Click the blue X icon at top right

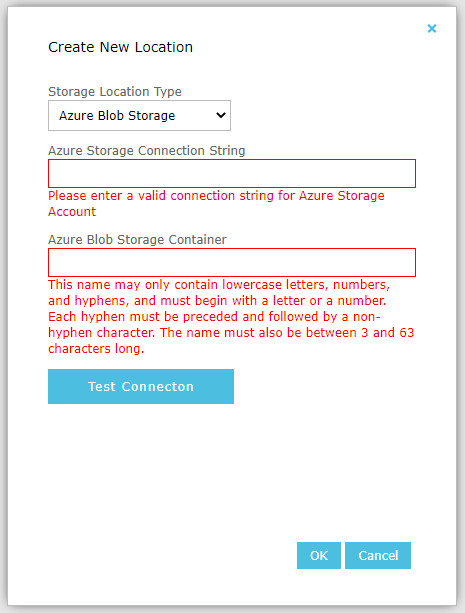432,29
